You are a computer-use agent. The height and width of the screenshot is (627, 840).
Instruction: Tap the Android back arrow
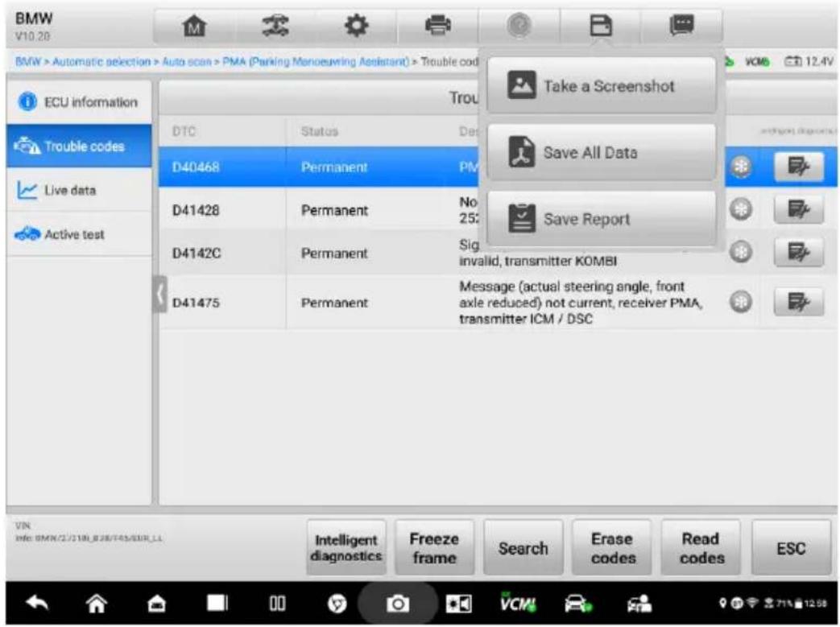click(38, 604)
